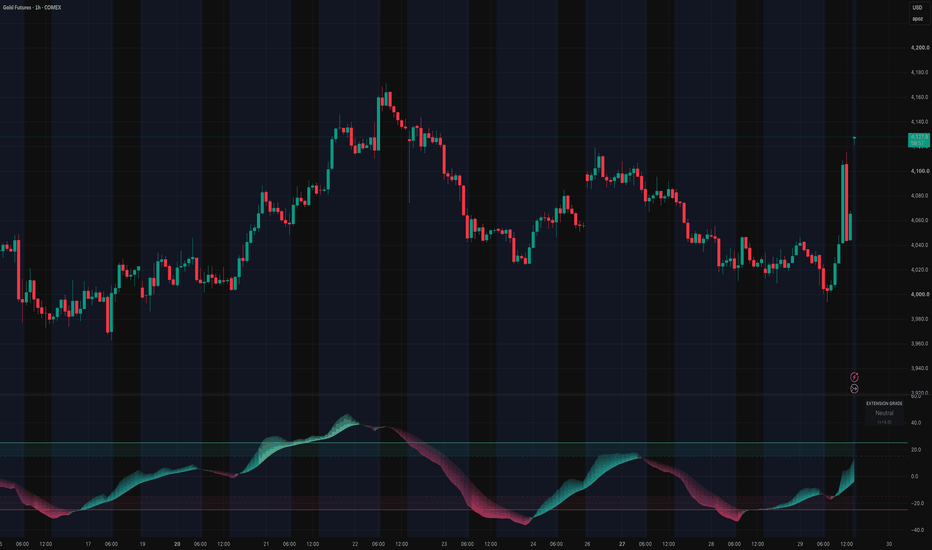Select the 20 date label on time axis

177,544
